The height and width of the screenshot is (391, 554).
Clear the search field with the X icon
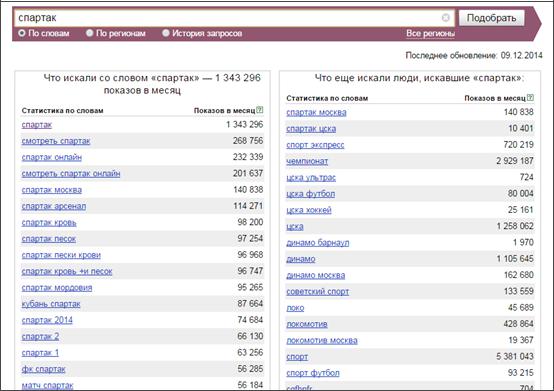(x=446, y=17)
